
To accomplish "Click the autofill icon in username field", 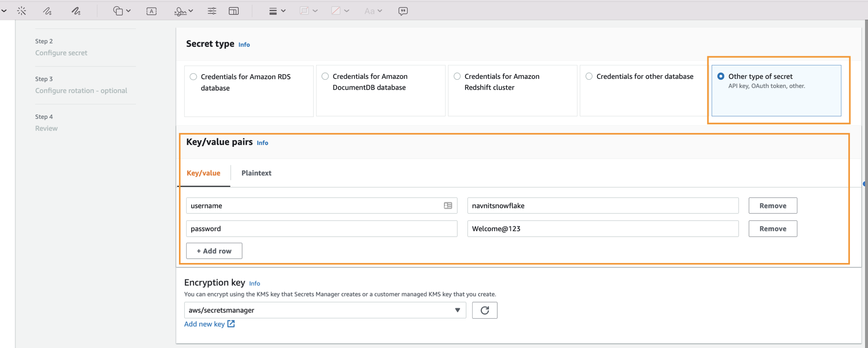I will pos(448,206).
